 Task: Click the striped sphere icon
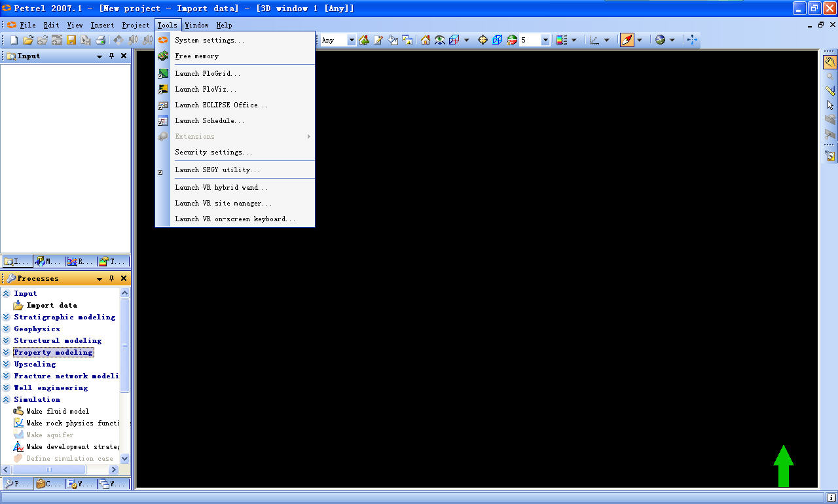click(x=512, y=40)
